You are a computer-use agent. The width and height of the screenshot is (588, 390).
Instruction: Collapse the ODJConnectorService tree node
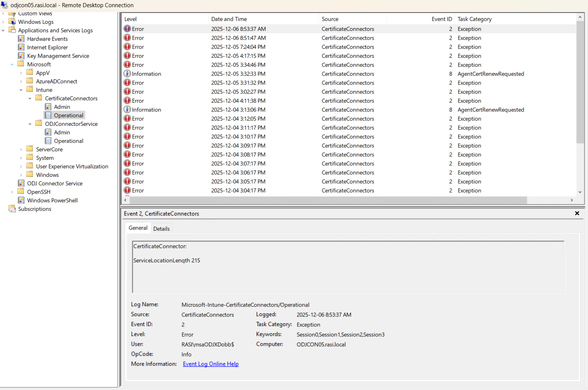pyautogui.click(x=30, y=124)
